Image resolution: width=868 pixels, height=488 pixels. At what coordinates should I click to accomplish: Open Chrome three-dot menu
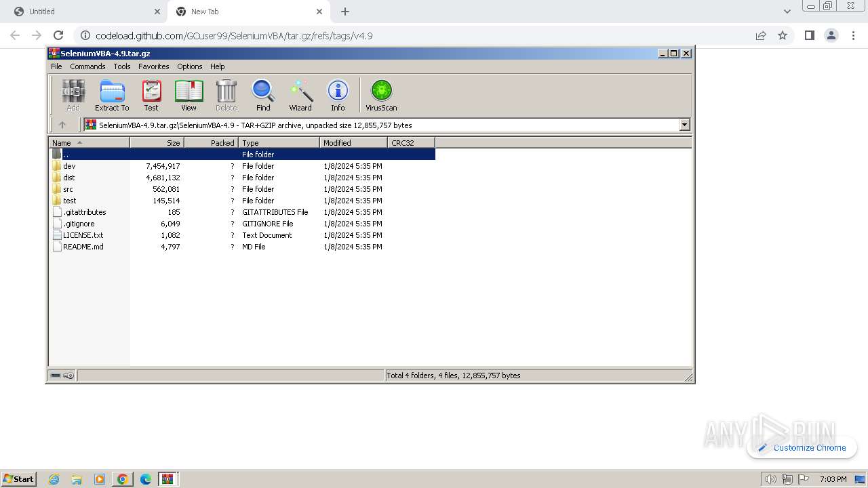click(x=853, y=35)
